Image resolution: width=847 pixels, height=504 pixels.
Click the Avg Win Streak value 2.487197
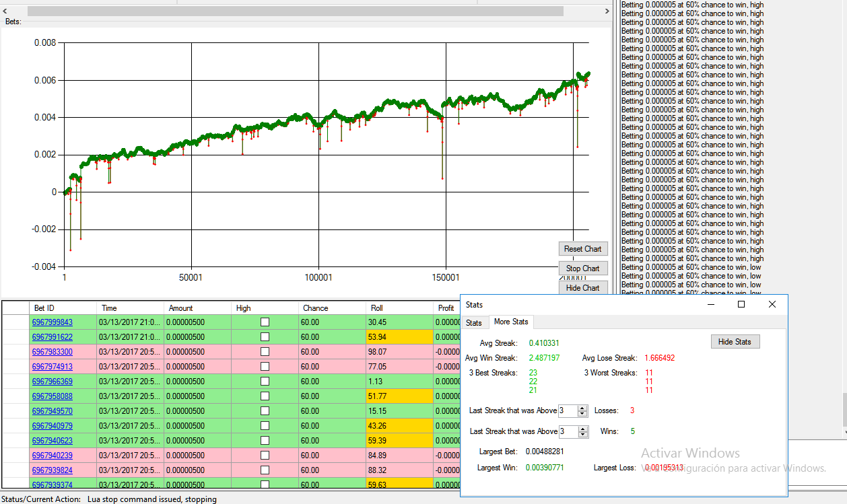click(x=544, y=358)
